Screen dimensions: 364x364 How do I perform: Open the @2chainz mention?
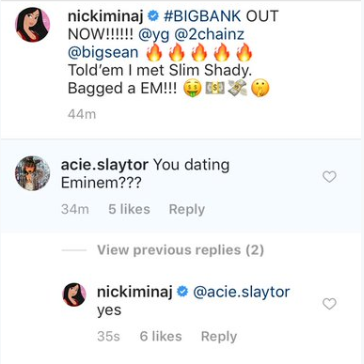coord(206,35)
